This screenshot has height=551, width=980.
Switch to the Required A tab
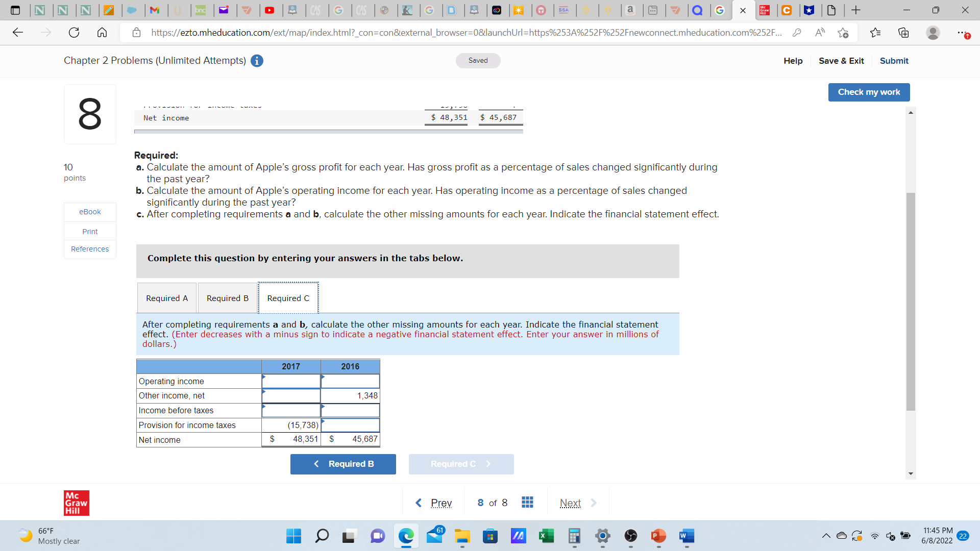pos(166,298)
